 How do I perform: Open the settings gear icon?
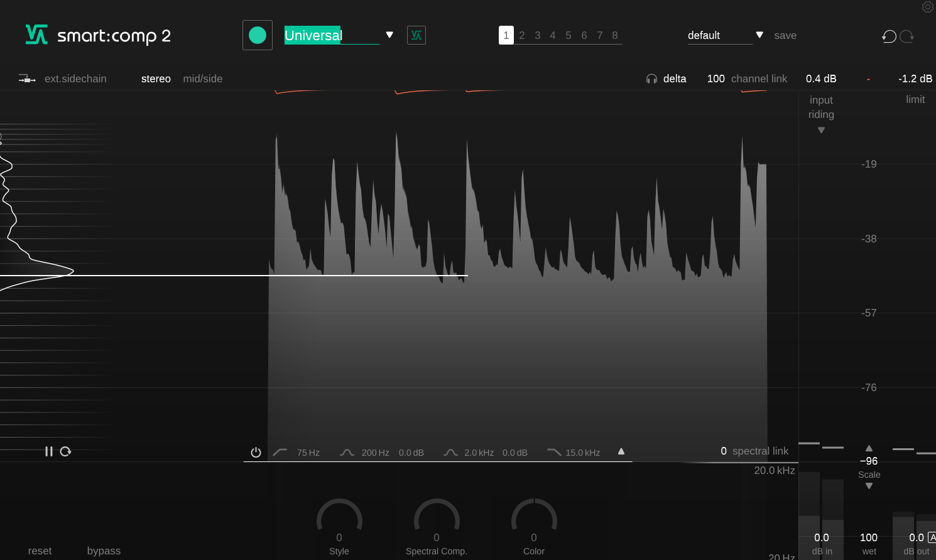(x=928, y=7)
